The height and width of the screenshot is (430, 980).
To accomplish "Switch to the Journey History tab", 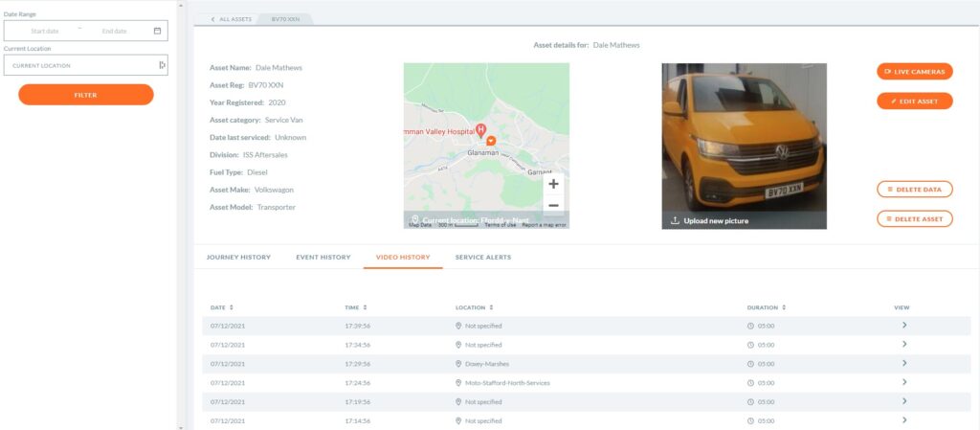I will point(238,257).
